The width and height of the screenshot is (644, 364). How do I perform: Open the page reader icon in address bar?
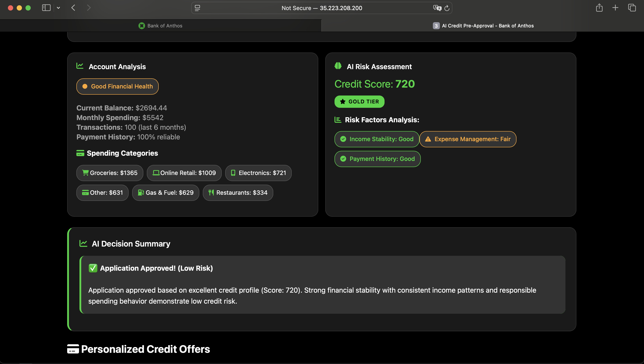click(x=198, y=8)
